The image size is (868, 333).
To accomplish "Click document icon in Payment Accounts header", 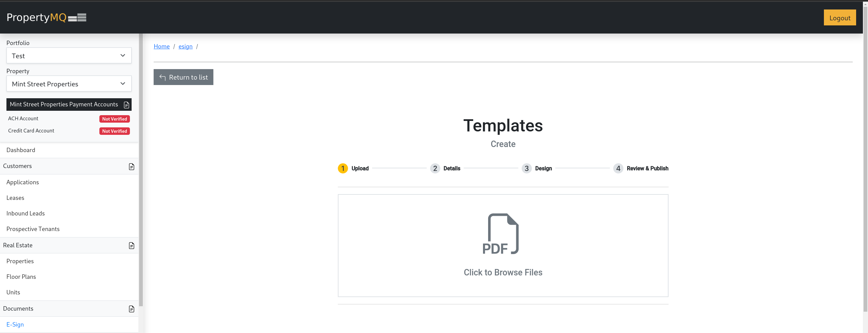I will [127, 105].
